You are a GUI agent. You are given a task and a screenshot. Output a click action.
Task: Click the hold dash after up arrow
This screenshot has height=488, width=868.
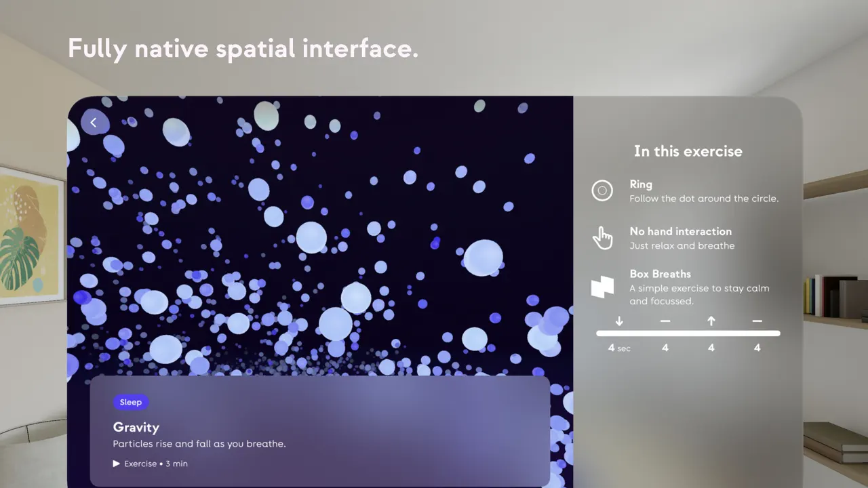click(x=757, y=321)
